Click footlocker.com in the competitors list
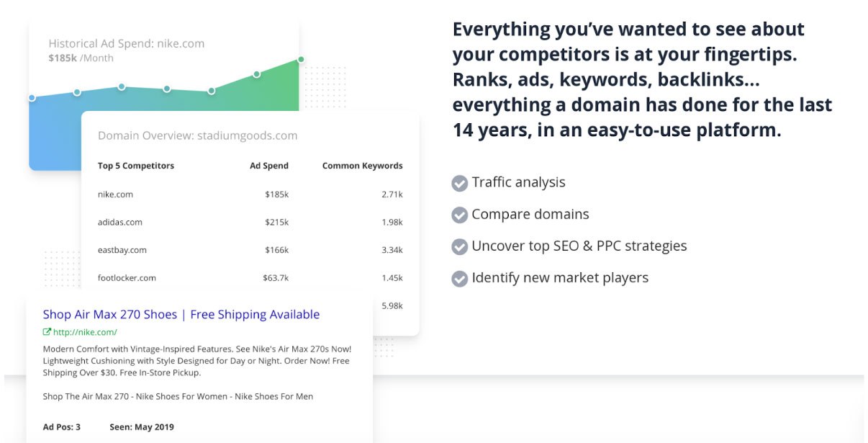This screenshot has width=868, height=443. (x=127, y=277)
